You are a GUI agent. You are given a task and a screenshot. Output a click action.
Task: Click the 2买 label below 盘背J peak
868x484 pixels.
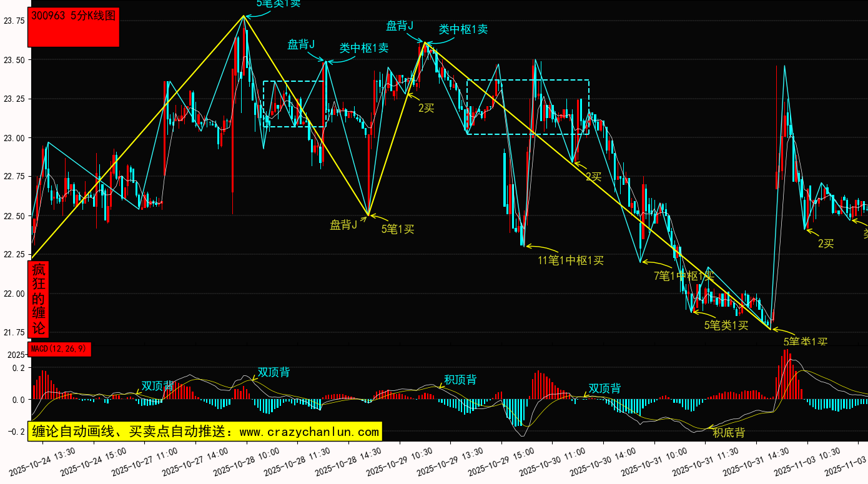[x=427, y=108]
